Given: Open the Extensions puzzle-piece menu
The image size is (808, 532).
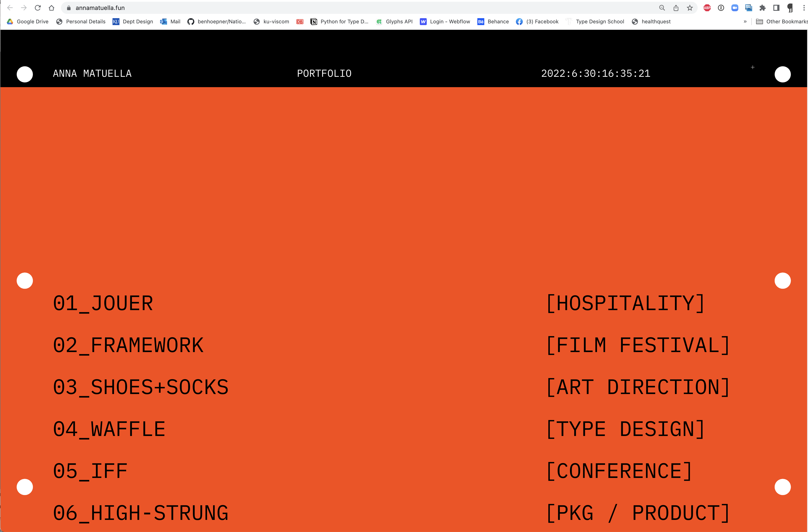Looking at the screenshot, I should (x=763, y=8).
